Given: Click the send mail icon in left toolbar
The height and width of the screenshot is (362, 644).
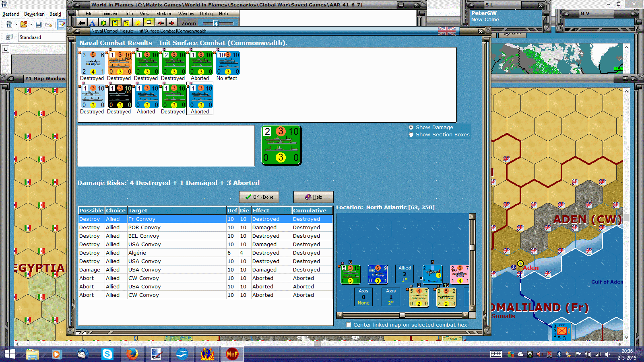Looking at the screenshot, I should pos(49,25).
